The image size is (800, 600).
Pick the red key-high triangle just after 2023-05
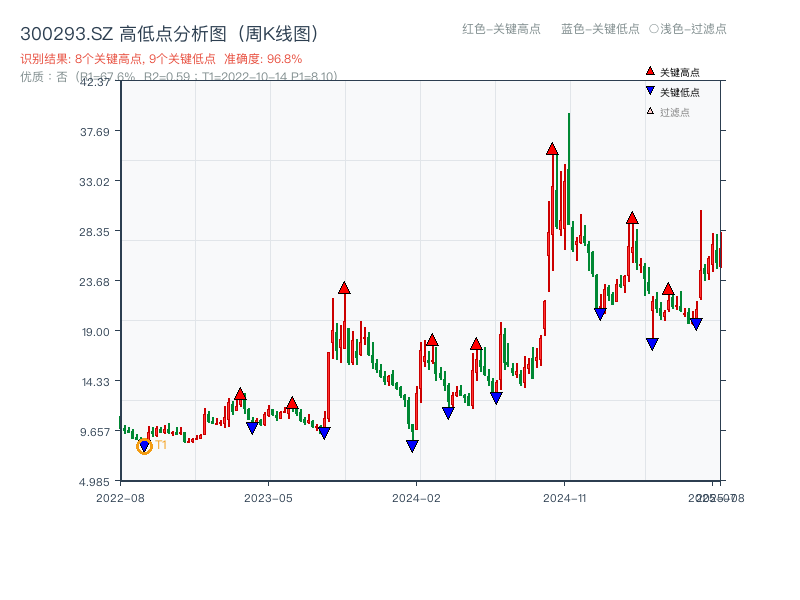coord(292,403)
